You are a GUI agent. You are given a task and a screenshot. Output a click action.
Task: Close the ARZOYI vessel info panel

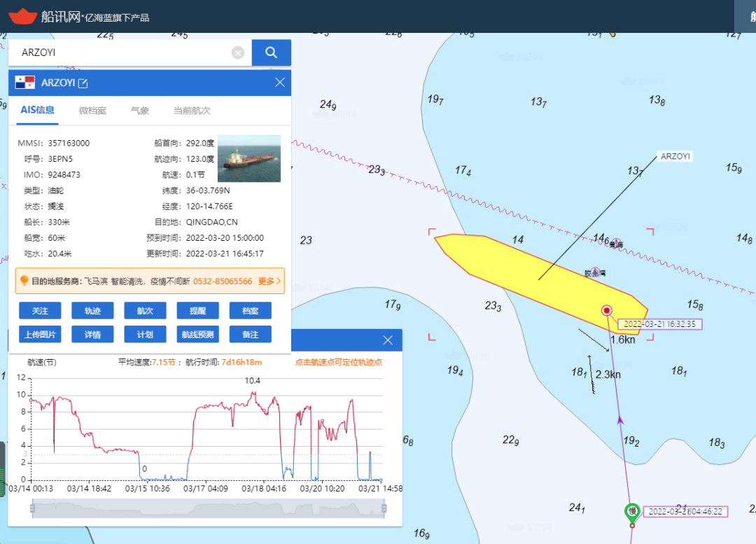tap(280, 83)
